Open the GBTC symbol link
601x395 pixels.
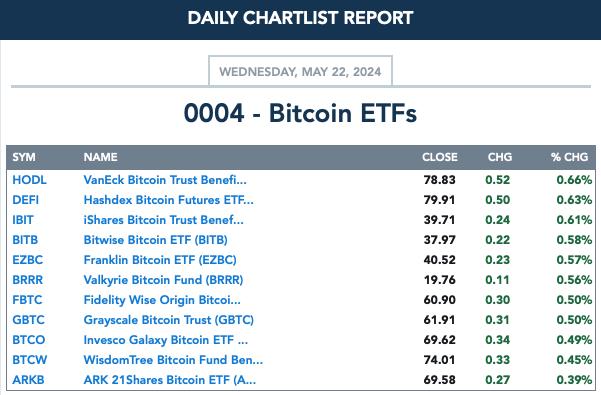click(x=28, y=320)
